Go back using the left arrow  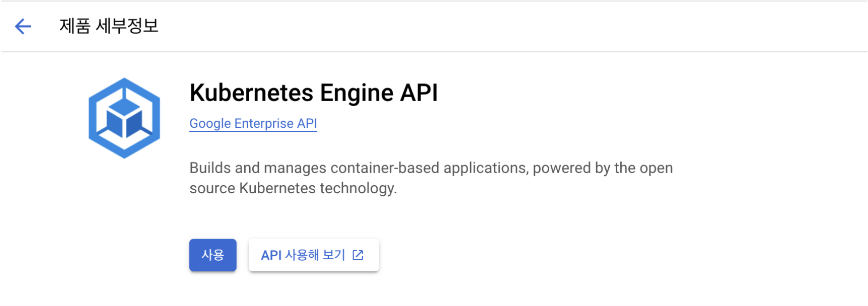pos(23,26)
